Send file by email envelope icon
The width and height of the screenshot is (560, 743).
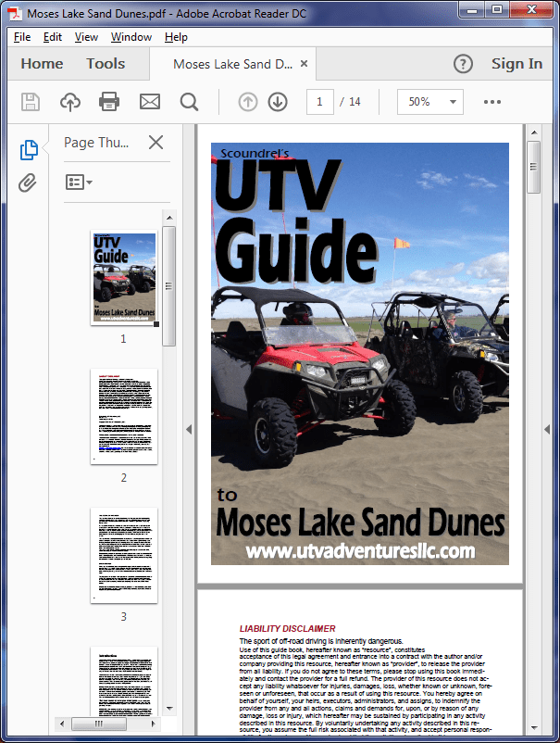(x=150, y=102)
